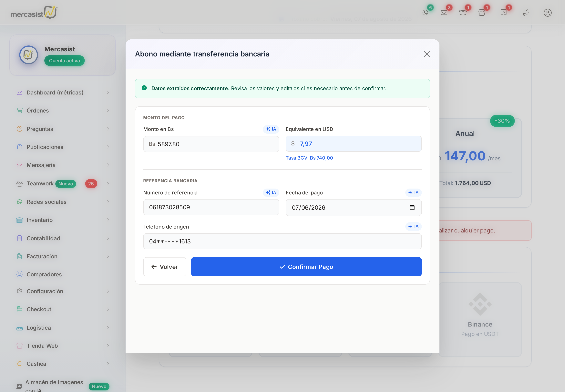Click the Teamwork people icon
This screenshot has height=392, width=565.
[19, 183]
